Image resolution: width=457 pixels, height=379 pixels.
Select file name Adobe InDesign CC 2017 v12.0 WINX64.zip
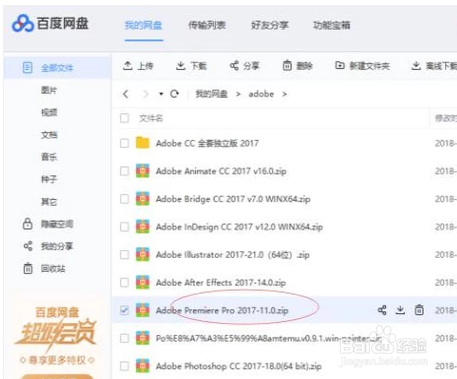(x=239, y=227)
